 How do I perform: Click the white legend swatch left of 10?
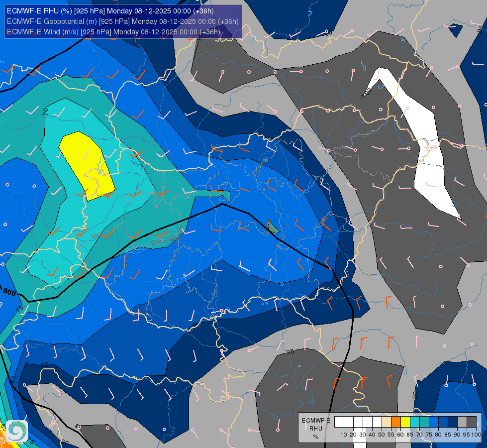(x=339, y=422)
